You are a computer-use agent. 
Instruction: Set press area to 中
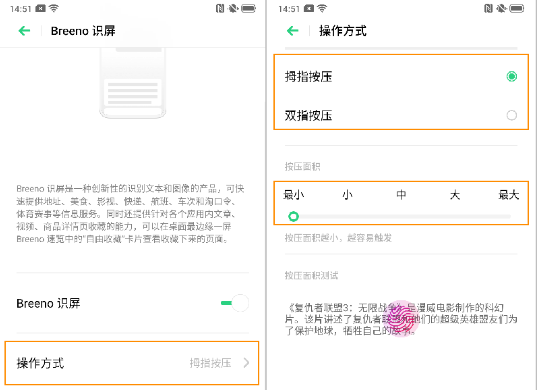pos(401,195)
